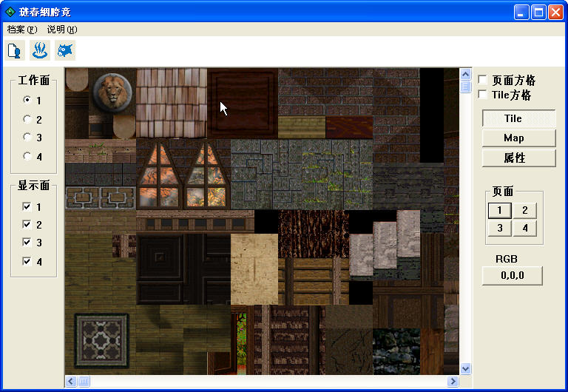Pick the lion head medallion tile
This screenshot has width=568, height=392.
coord(112,90)
